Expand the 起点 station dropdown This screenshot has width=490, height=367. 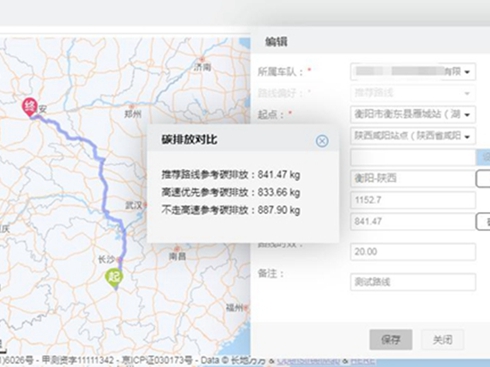(x=467, y=115)
